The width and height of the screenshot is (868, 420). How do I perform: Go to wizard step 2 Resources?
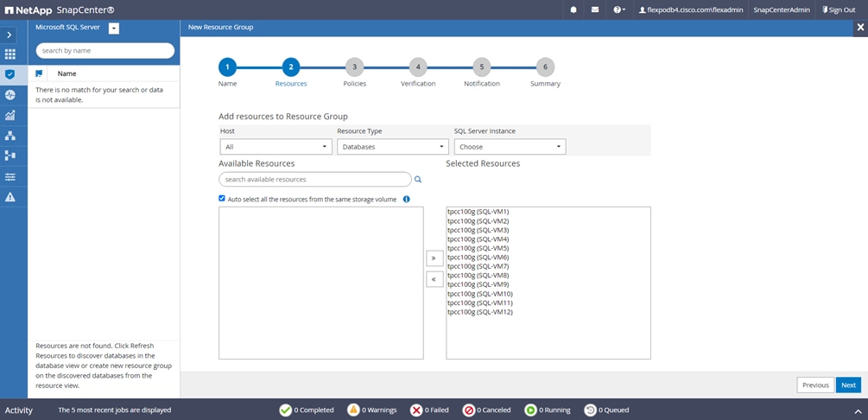(290, 67)
